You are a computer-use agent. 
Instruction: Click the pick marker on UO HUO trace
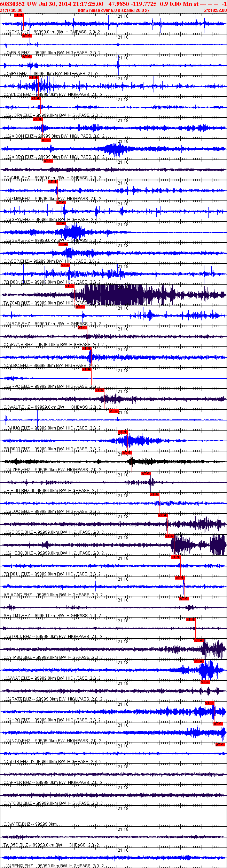point(114,411)
